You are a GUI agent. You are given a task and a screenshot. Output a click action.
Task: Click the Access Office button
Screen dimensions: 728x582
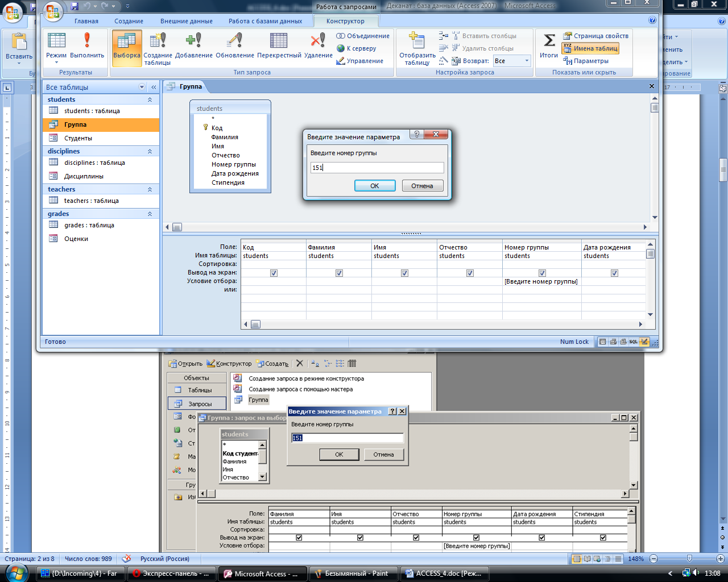(x=53, y=11)
